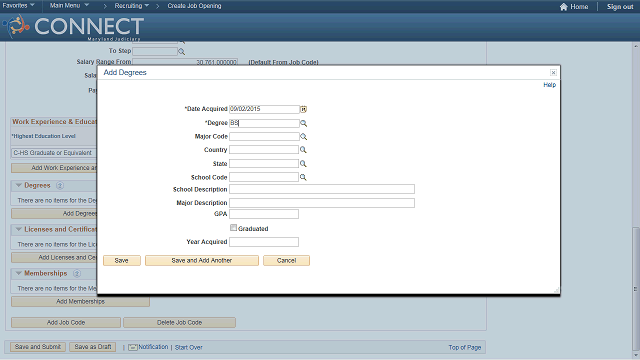
Task: Click the Notification envelope icon
Action: (133, 347)
